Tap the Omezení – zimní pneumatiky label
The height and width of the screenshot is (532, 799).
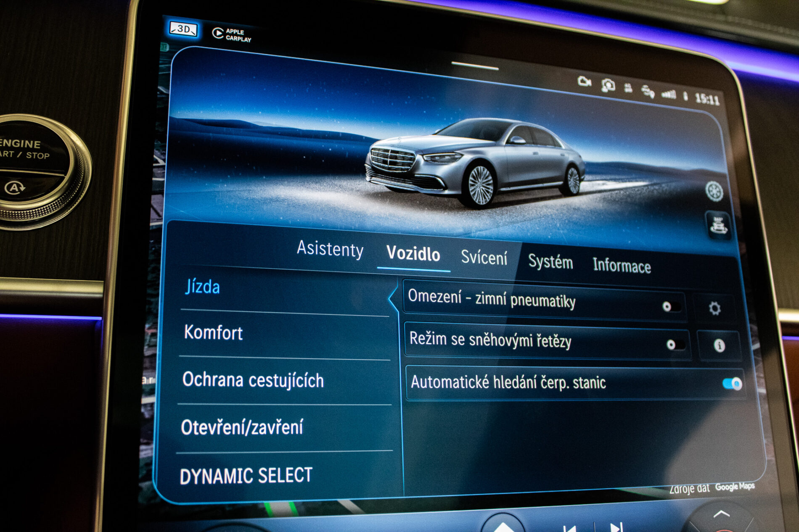coord(491,299)
